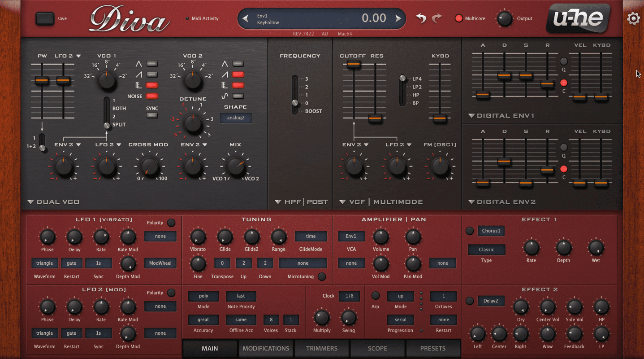This screenshot has width=644, height=359.
Task: Click the Volume knob in Amplifier
Action: click(x=381, y=237)
